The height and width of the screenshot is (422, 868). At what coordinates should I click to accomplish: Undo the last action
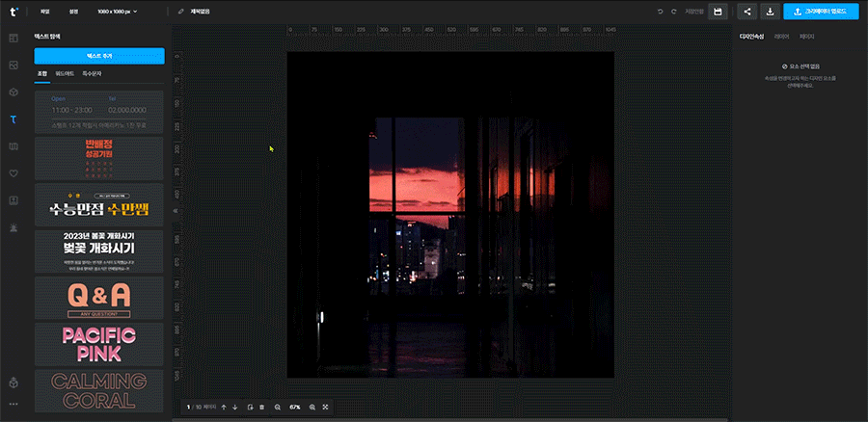pos(660,12)
